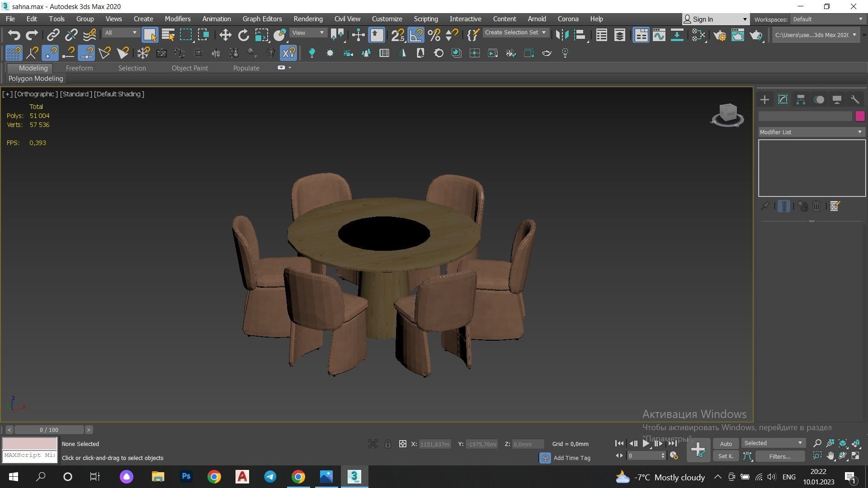Click the pink object color swatch
The width and height of the screenshot is (868, 488).
coord(860,116)
